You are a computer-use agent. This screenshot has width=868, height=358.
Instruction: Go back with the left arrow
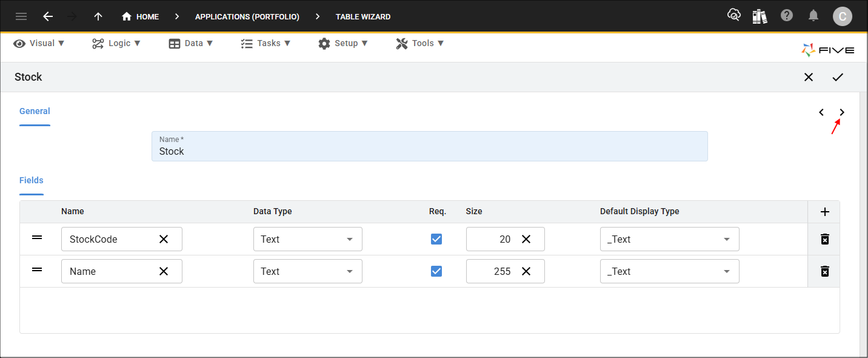48,16
